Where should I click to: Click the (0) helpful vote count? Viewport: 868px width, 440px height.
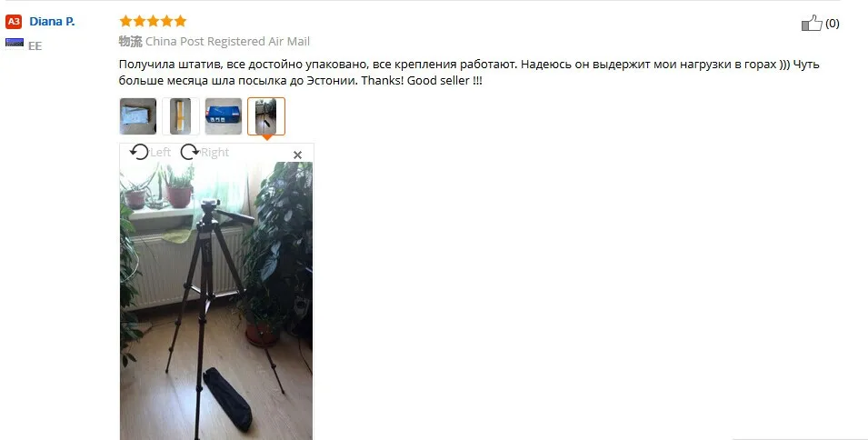click(832, 24)
